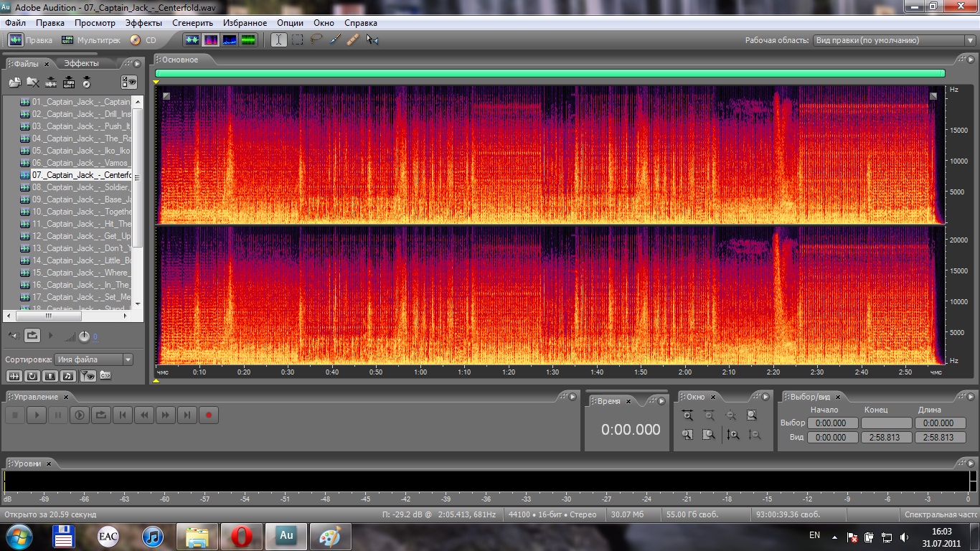Go to beginning of the track
The image size is (980, 551).
tap(122, 415)
